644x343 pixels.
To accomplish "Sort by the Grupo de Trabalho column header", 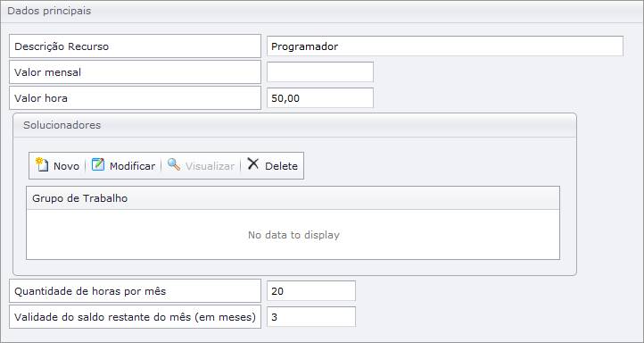I will click(x=293, y=197).
